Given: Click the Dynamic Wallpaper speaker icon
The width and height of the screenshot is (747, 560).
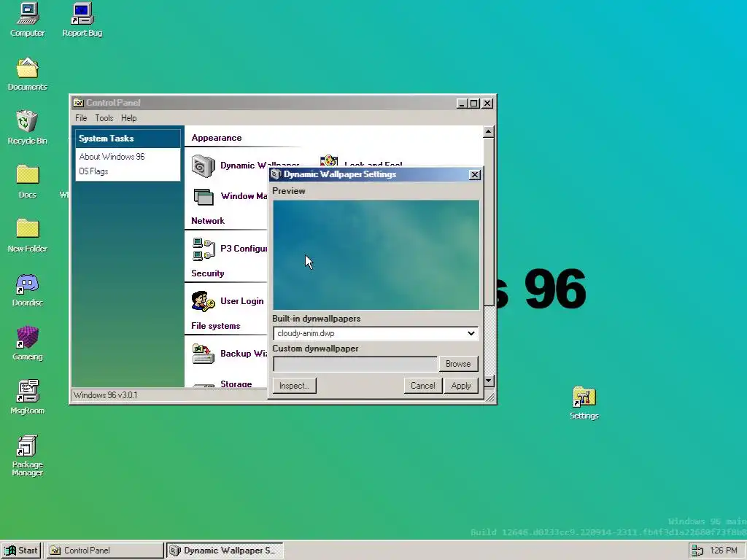Looking at the screenshot, I should 204,166.
